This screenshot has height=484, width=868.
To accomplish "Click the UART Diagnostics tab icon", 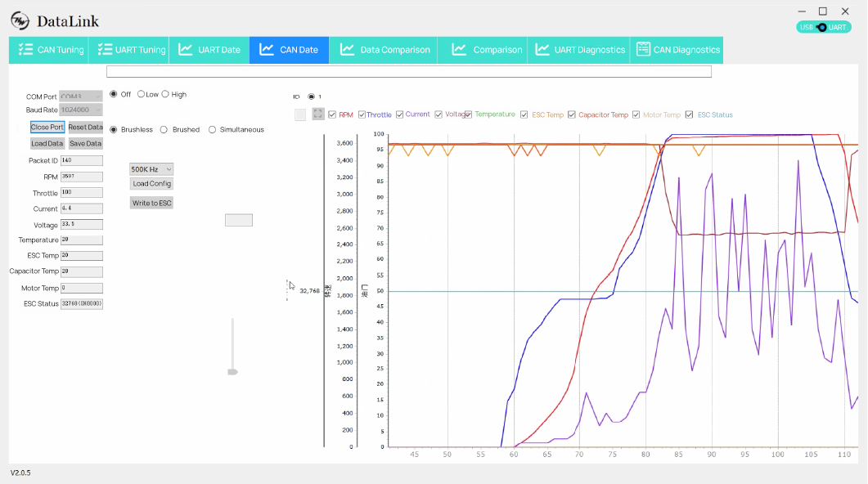I will 542,49.
